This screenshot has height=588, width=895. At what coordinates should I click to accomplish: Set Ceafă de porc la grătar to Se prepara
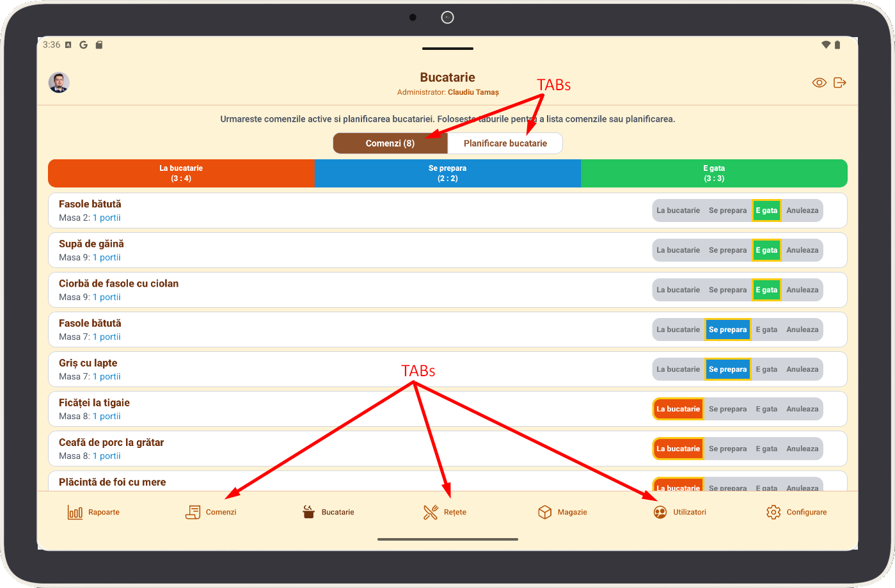coord(727,449)
